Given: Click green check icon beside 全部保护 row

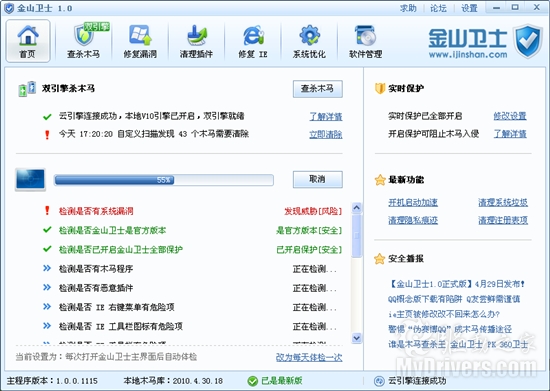Looking at the screenshot, I should click(x=47, y=249).
